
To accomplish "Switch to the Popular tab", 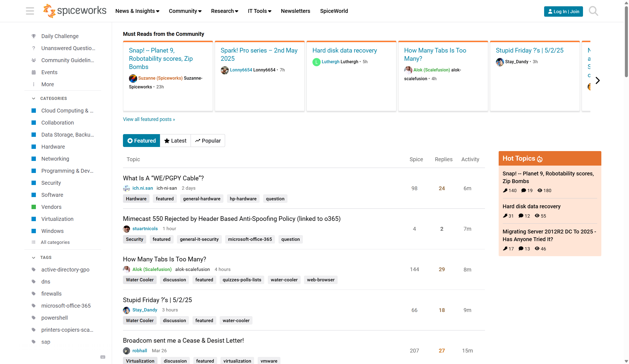I will point(208,141).
